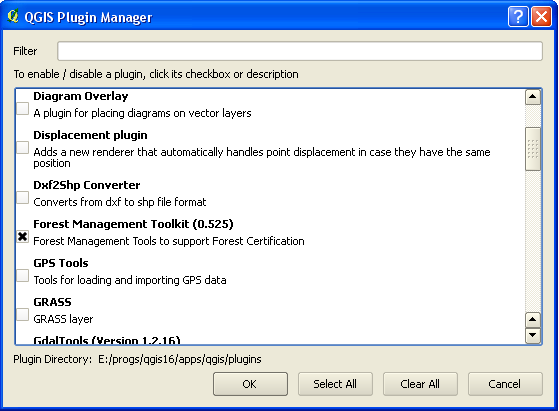Tick the Dxf2Shp Converter checkbox
This screenshot has height=411, width=559.
click(x=22, y=197)
